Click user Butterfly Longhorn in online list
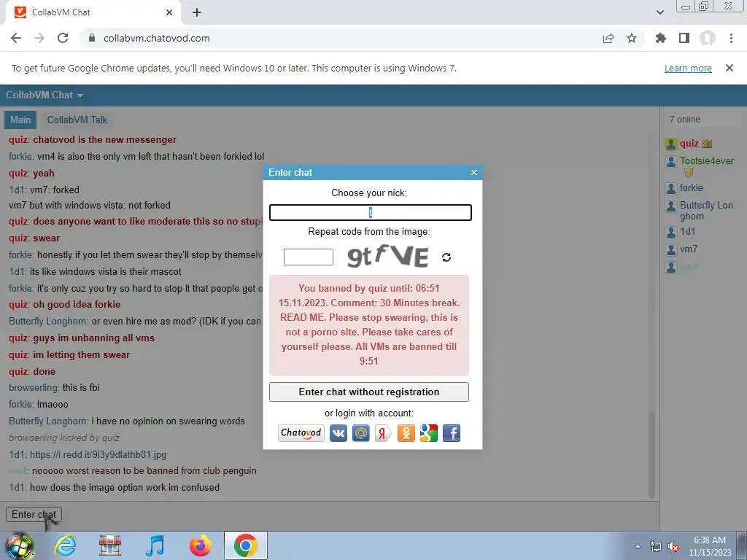 point(706,211)
